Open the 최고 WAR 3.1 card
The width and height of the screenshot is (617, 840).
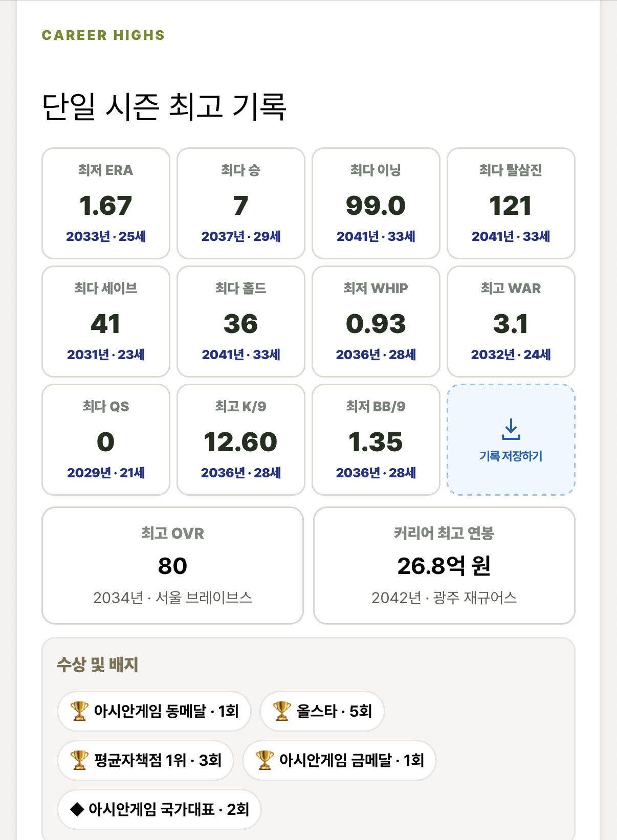(x=511, y=322)
